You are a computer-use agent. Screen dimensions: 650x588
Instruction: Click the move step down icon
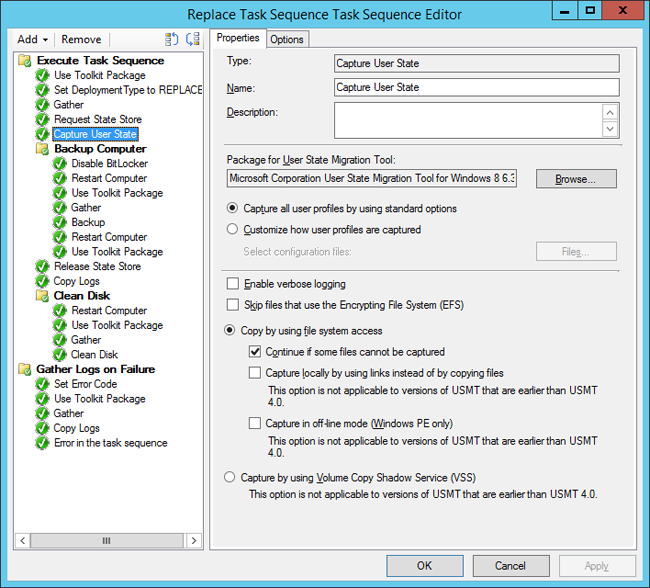click(192, 39)
